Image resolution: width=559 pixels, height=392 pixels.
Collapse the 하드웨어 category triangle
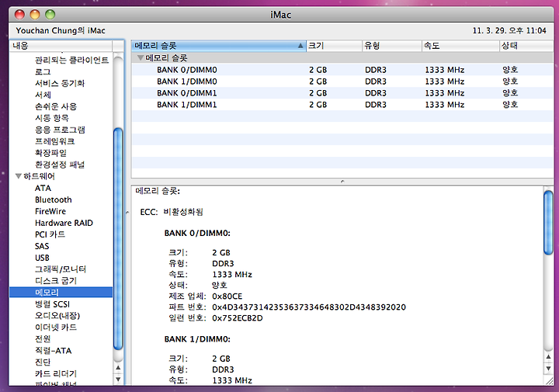pyautogui.click(x=19, y=176)
